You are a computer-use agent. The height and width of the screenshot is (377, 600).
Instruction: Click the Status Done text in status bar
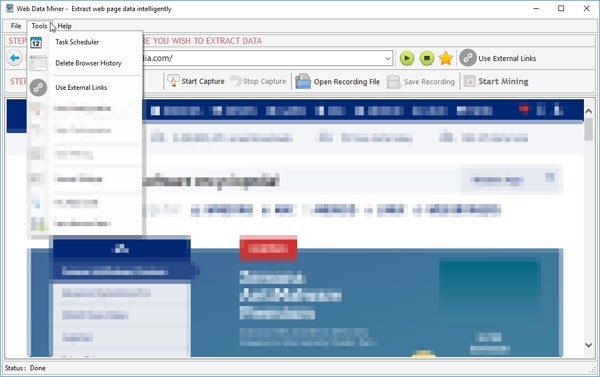point(25,368)
